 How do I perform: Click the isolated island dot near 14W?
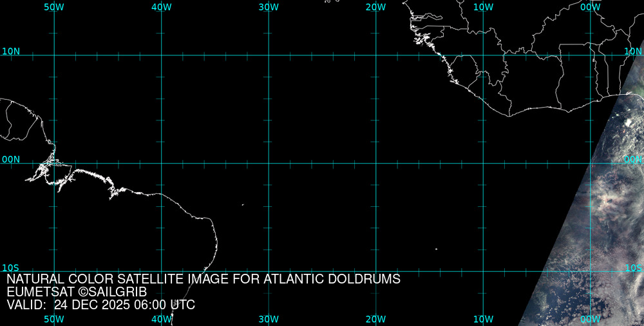[436, 249]
